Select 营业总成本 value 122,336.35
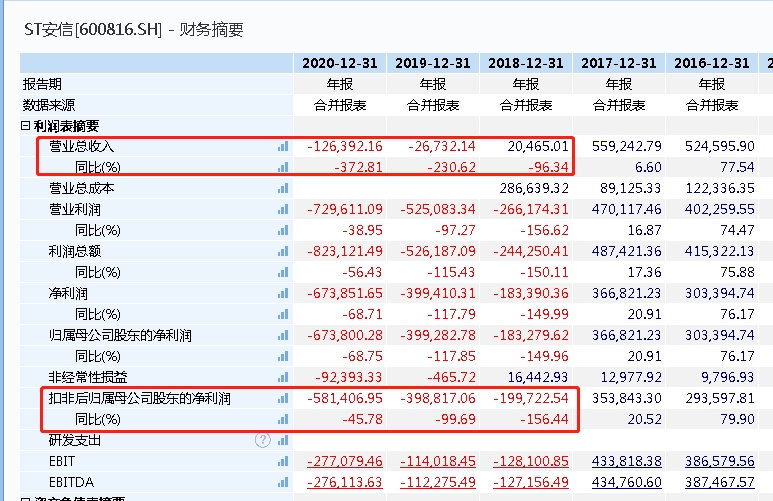773x501 pixels. coord(720,188)
